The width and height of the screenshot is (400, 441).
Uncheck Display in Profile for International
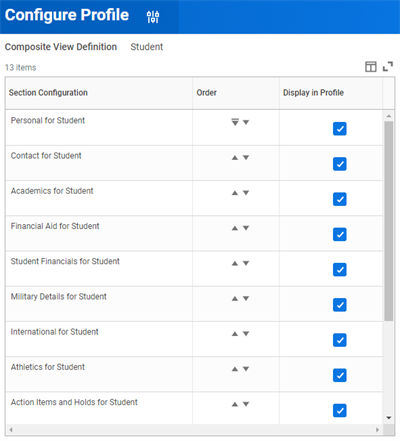[340, 340]
